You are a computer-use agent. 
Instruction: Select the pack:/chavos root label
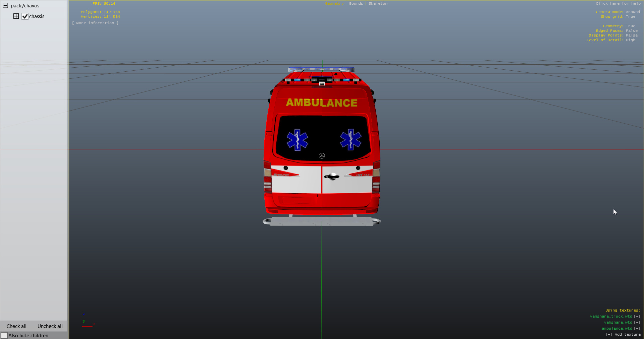coord(25,6)
